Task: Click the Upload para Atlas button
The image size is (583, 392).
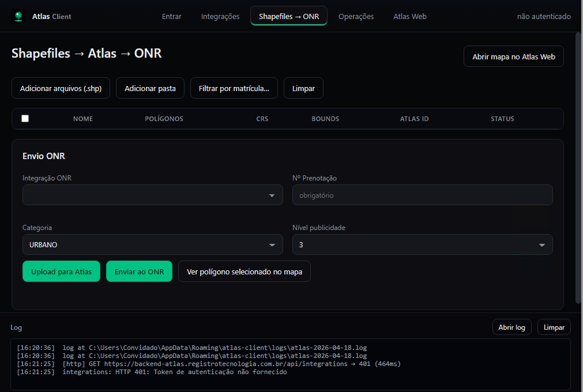Action: [x=61, y=272]
